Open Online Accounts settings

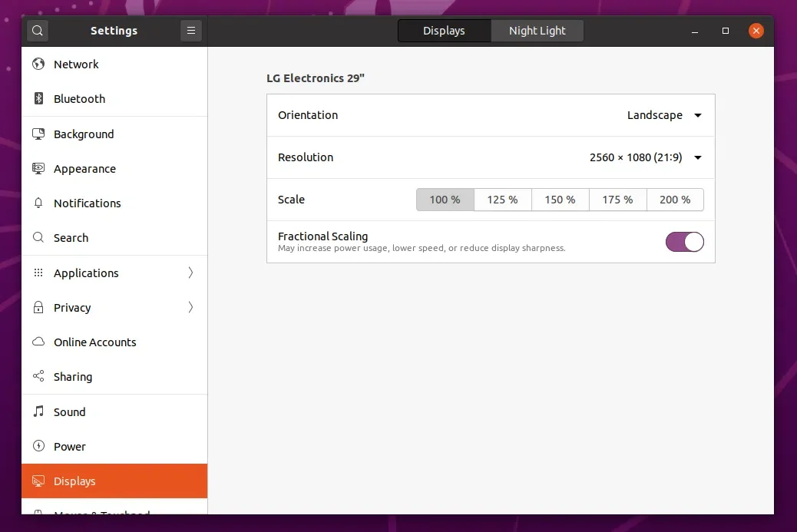(114, 342)
